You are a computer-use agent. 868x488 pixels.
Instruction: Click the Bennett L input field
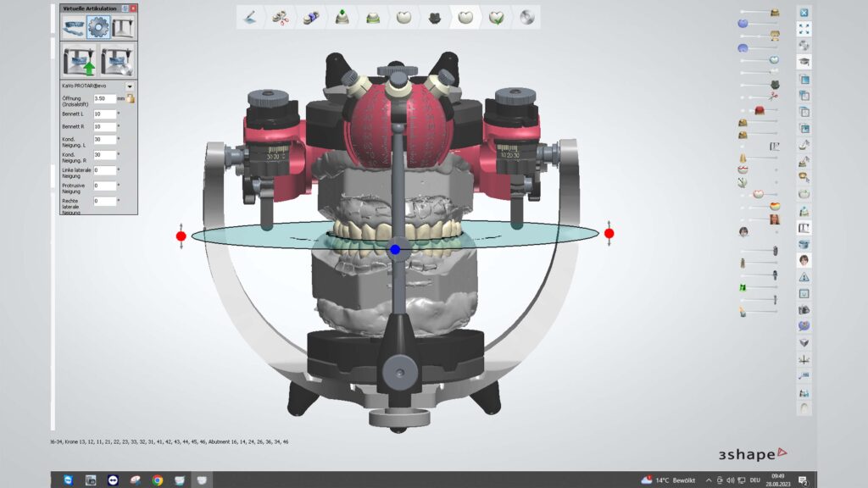point(104,114)
